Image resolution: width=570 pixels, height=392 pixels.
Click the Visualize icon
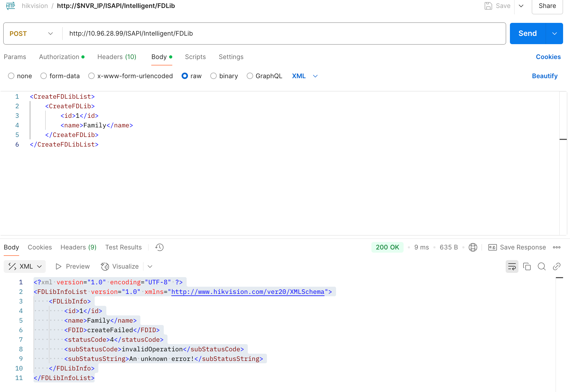[105, 266]
